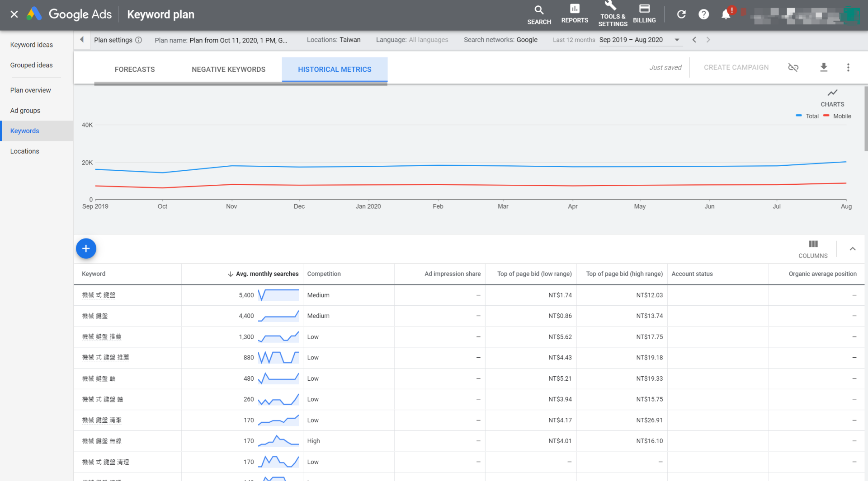Click the refresh icon
Screen dimensions: 868x481
pos(681,14)
